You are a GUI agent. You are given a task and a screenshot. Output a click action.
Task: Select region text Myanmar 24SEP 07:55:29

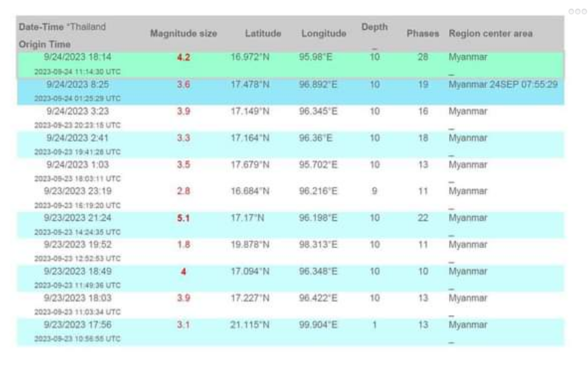click(x=503, y=85)
